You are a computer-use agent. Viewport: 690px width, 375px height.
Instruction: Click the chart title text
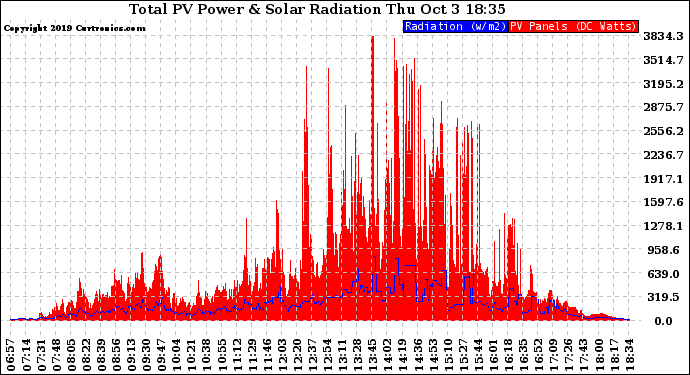pos(317,9)
